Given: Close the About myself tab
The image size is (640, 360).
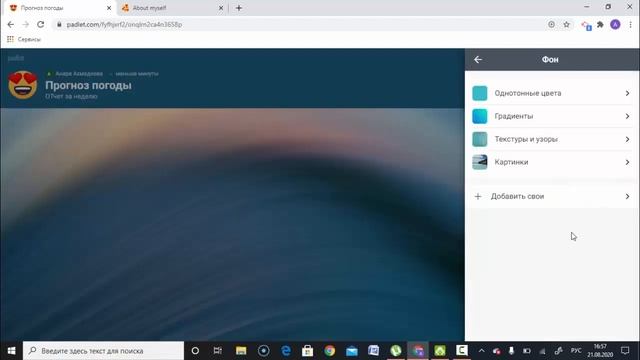Looking at the screenshot, I should tap(221, 8).
